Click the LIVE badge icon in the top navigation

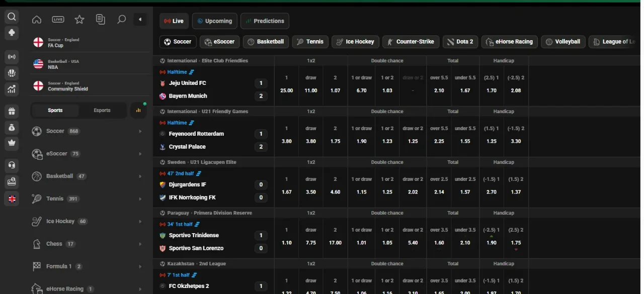point(58,20)
